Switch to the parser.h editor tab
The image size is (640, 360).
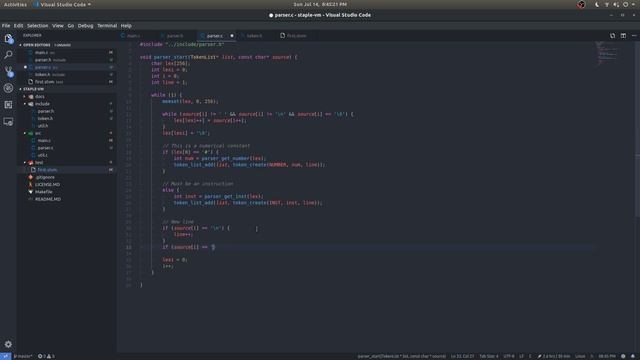pos(177,36)
